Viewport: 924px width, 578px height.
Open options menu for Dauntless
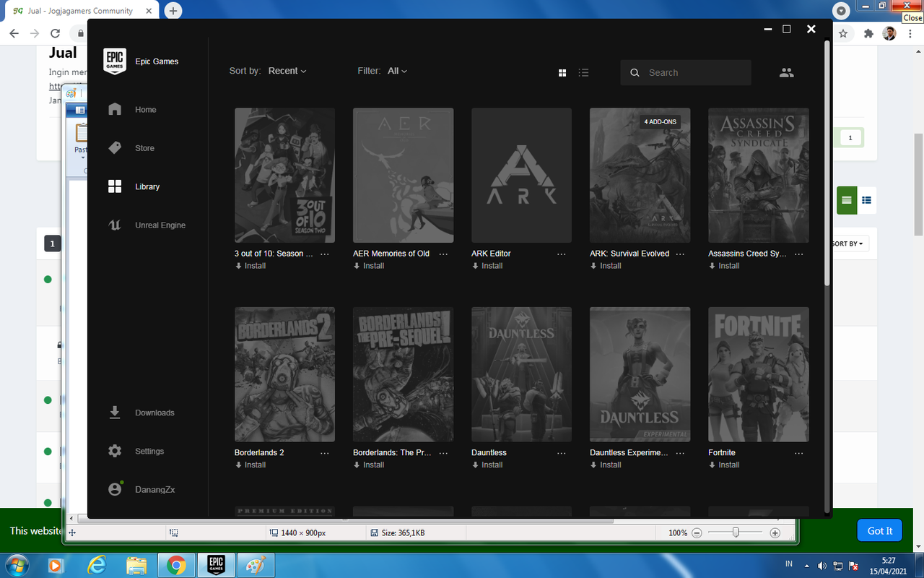562,453
